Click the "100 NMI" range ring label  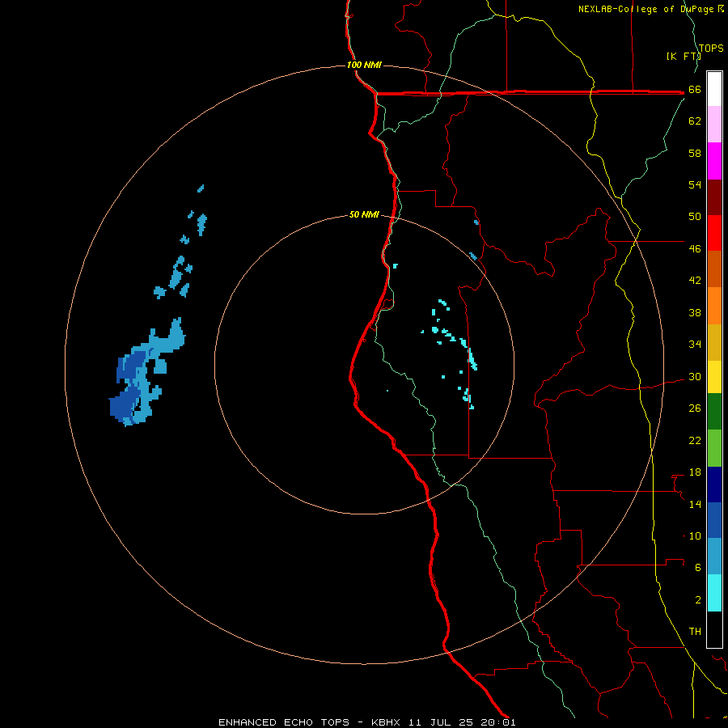click(364, 65)
